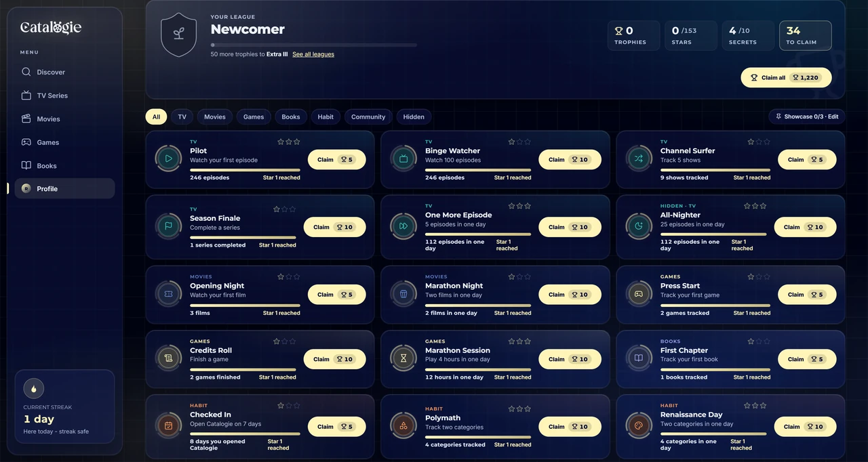Screen dimensions: 868x462
Task: Claim the Pilot reward
Action: pos(337,159)
